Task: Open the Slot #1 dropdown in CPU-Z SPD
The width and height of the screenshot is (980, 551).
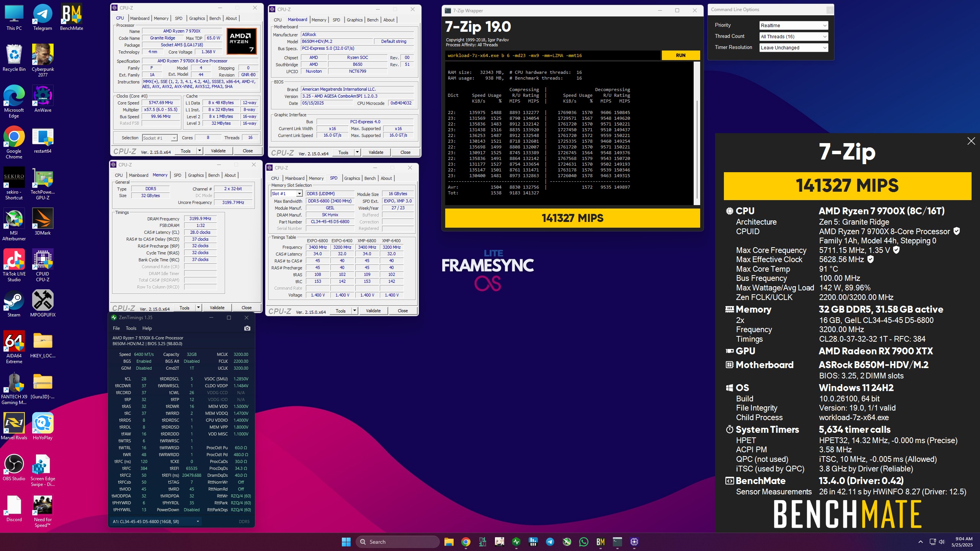Action: [x=287, y=194]
